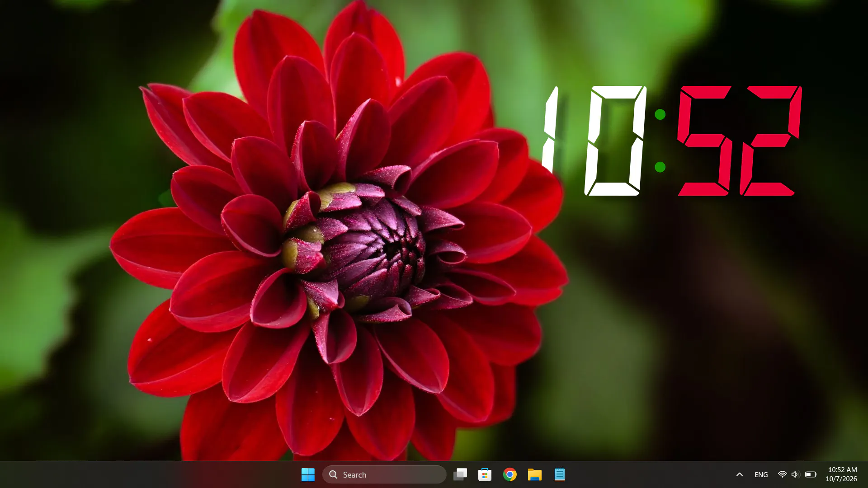Switch the ENG input language indicator
Image resolution: width=868 pixels, height=488 pixels.
761,474
